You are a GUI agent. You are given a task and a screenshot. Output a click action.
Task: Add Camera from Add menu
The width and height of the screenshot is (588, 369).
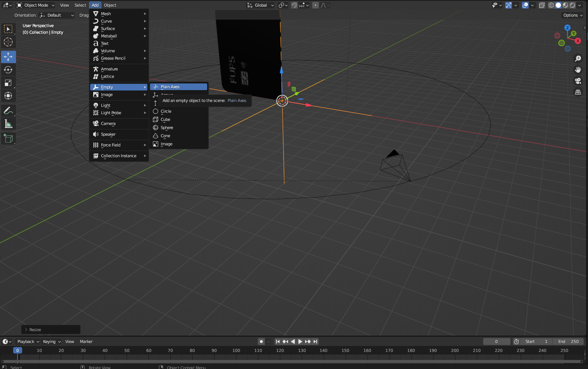click(x=119, y=123)
